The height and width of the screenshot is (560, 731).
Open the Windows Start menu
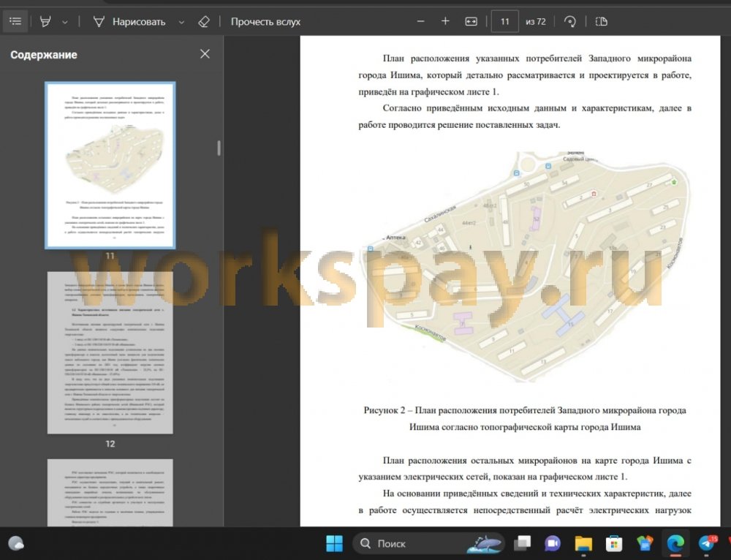click(x=334, y=543)
